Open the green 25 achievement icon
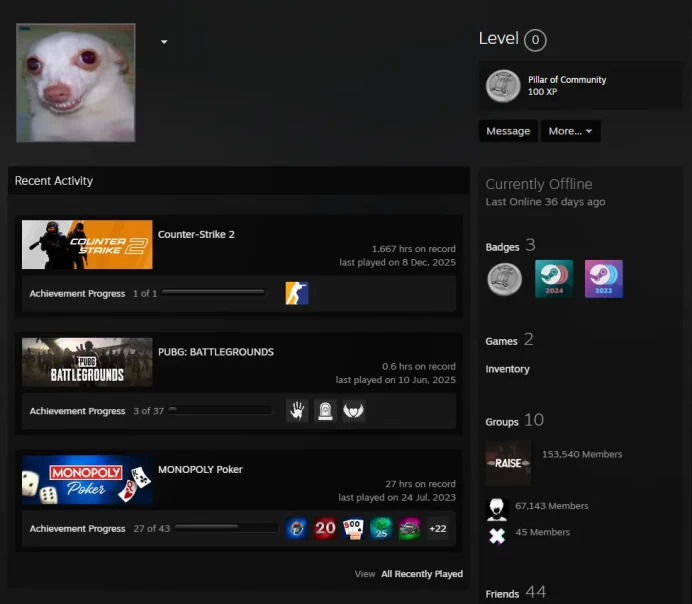 tap(381, 528)
